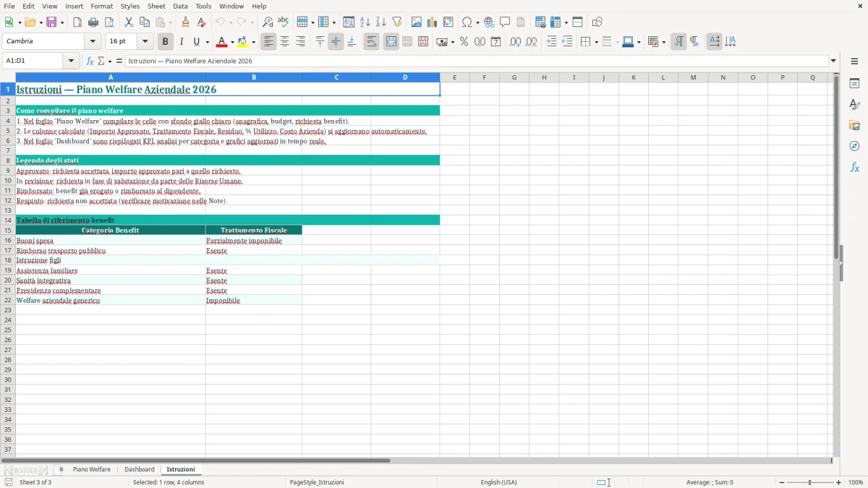Toggle Align Left
This screenshot has height=488, width=868.
pos(268,42)
